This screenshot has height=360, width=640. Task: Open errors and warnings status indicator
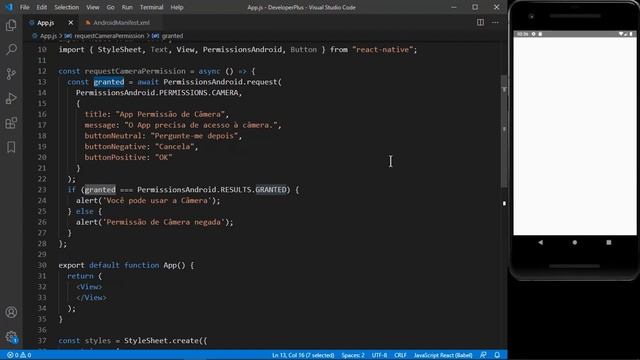coord(19,355)
